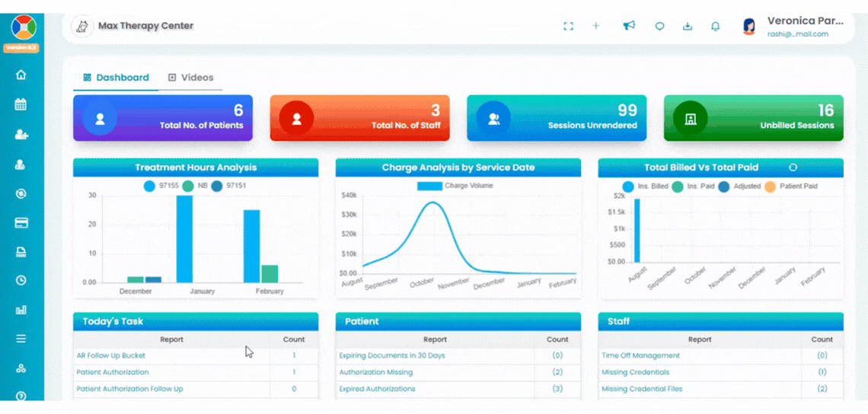This screenshot has width=868, height=414.
Task: Open the Missing Credential Files report
Action: tap(642, 389)
